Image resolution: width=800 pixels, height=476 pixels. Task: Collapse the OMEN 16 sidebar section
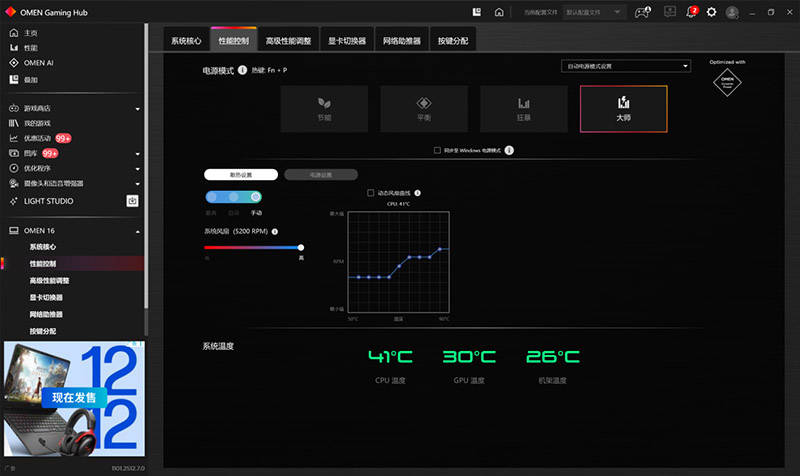click(138, 231)
